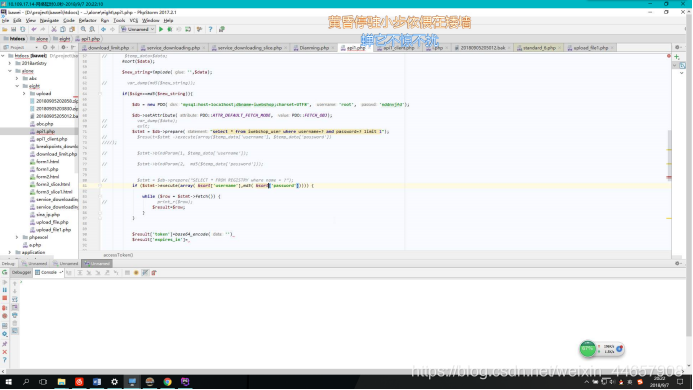This screenshot has height=390, width=693.
Task: Start debugging with the bug icon
Action: pyautogui.click(x=170, y=29)
